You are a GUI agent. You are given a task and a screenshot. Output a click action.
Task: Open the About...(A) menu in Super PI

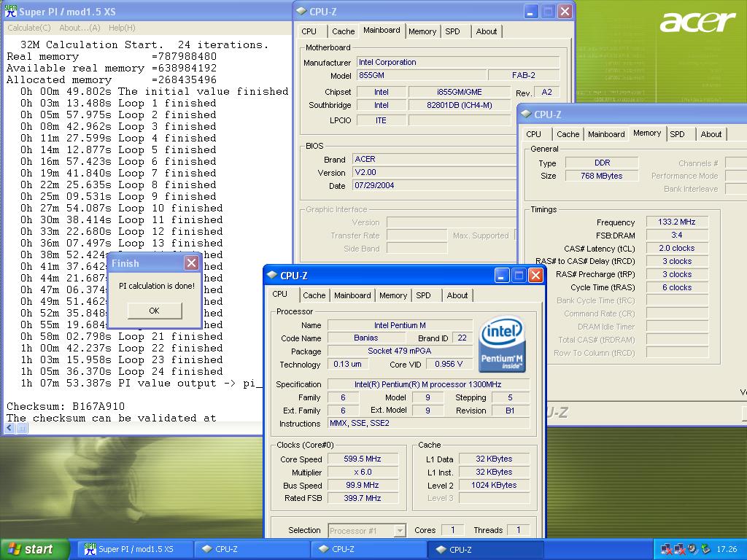80,28
